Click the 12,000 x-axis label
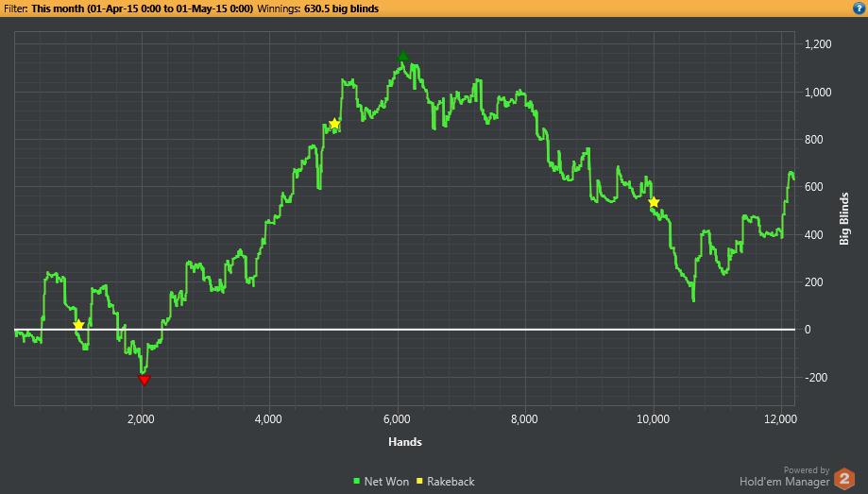 click(x=780, y=419)
